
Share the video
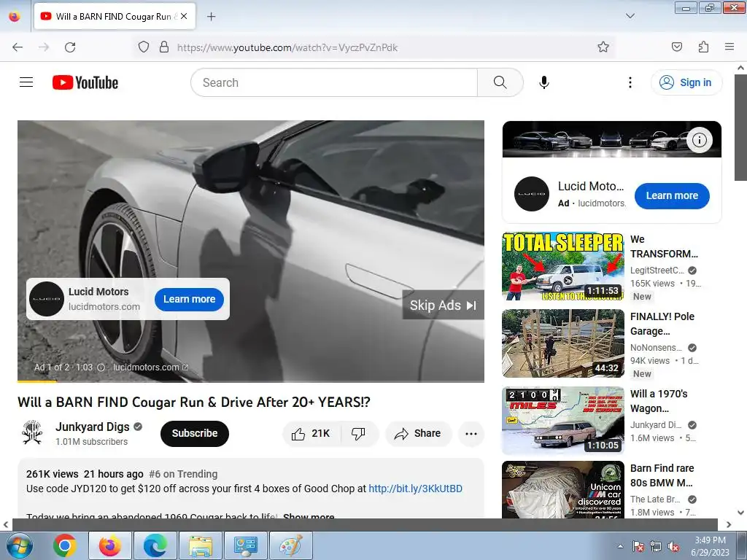click(x=418, y=433)
